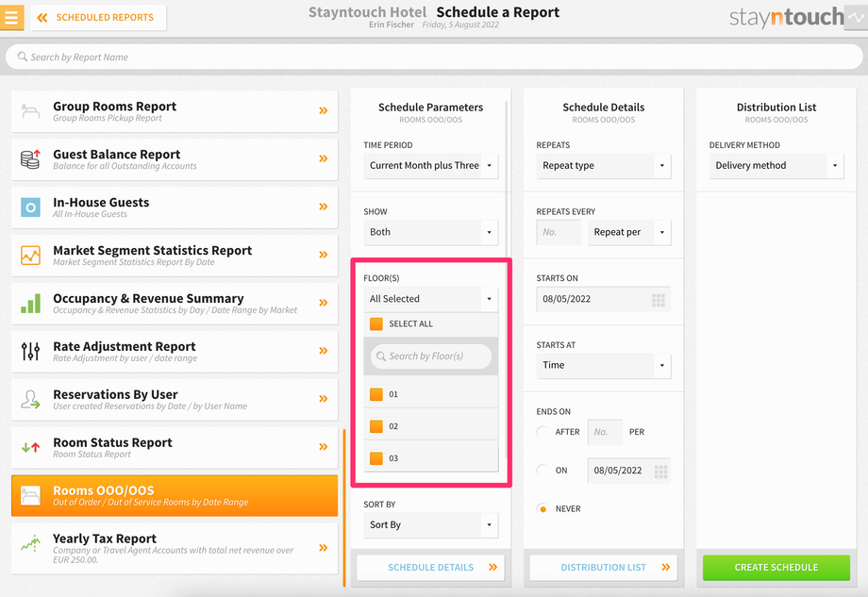Select the Rooms OOO/OOS report

(175, 495)
